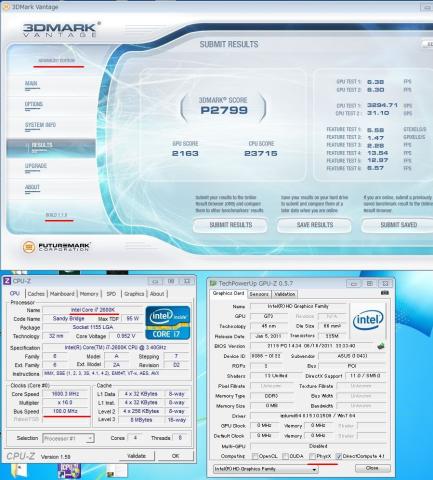Click the colorful shortcut desktop icon below CPU-Z

tap(69, 471)
